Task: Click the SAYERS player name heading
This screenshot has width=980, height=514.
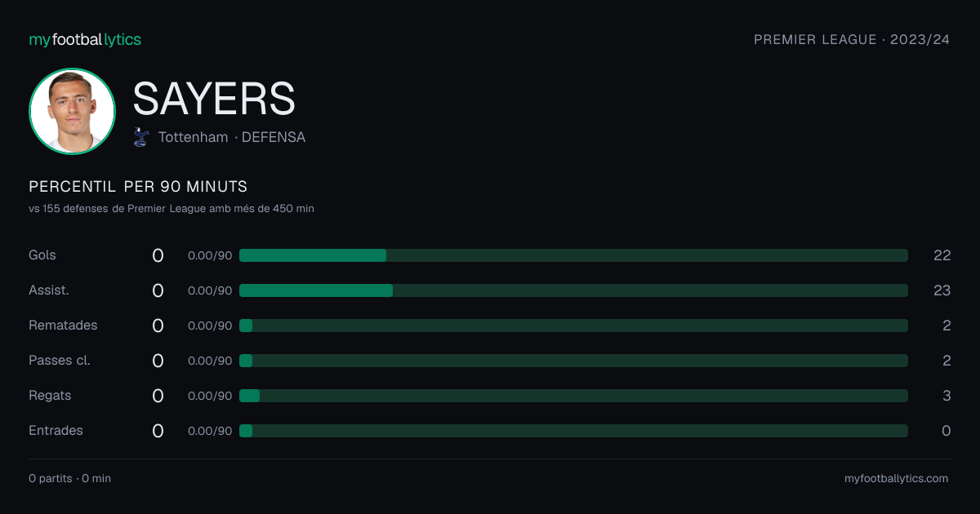Action: click(x=214, y=99)
